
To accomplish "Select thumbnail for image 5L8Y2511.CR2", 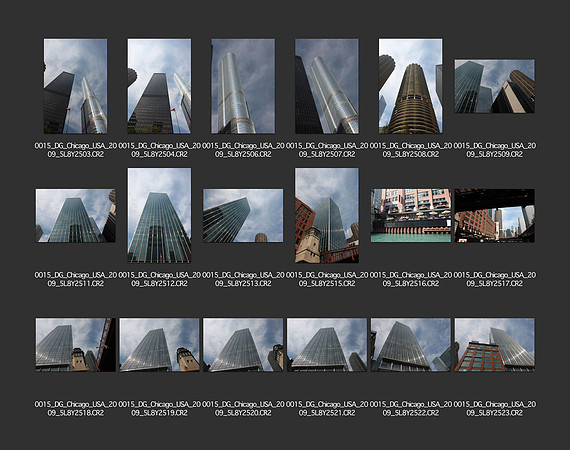I will coord(76,216).
